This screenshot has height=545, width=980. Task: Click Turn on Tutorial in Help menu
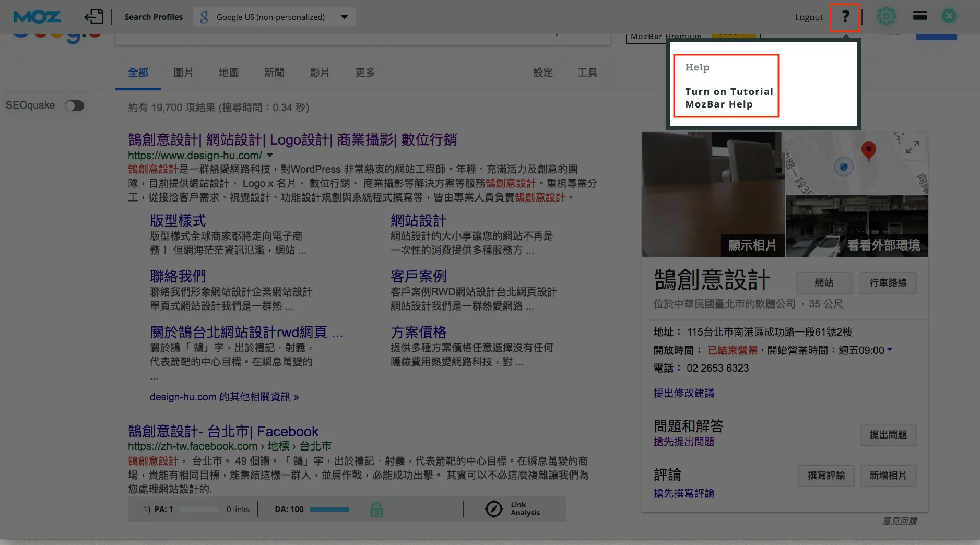coord(729,92)
